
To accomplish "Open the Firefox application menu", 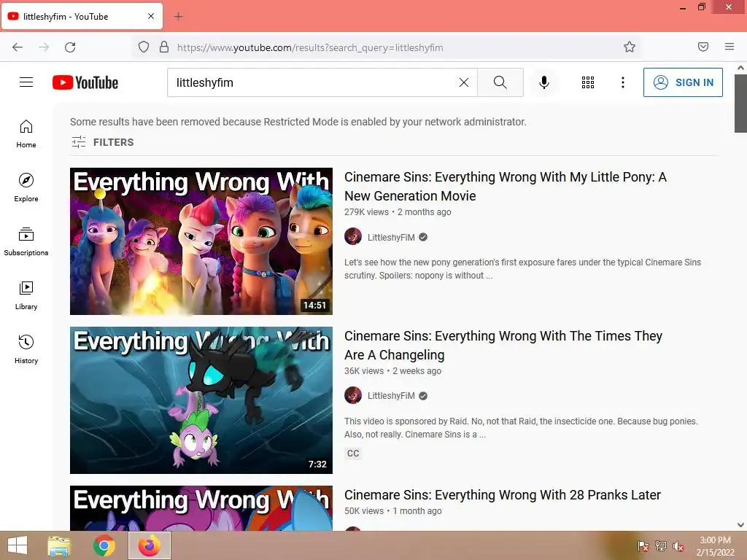I will coord(729,47).
